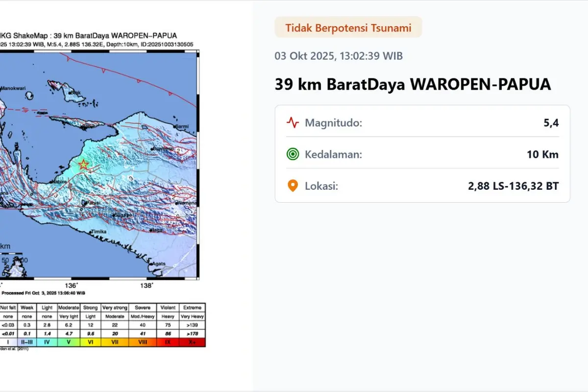Viewport: 588px width, 392px height.
Task: Click "Processed Fri Oct 3, 2025" text
Action: tap(43, 293)
